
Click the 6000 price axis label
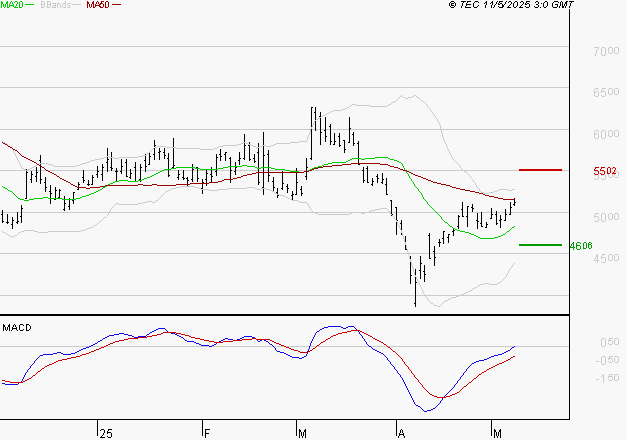point(607,134)
